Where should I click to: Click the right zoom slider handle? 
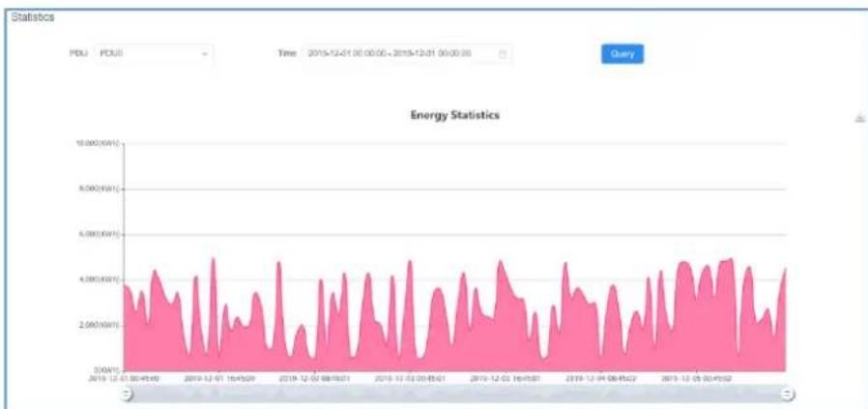pyautogui.click(x=787, y=394)
